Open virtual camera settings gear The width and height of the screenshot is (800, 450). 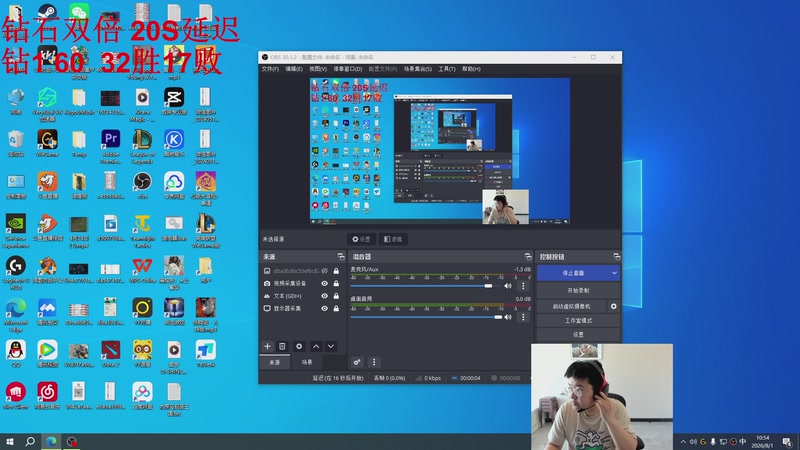[x=614, y=306]
